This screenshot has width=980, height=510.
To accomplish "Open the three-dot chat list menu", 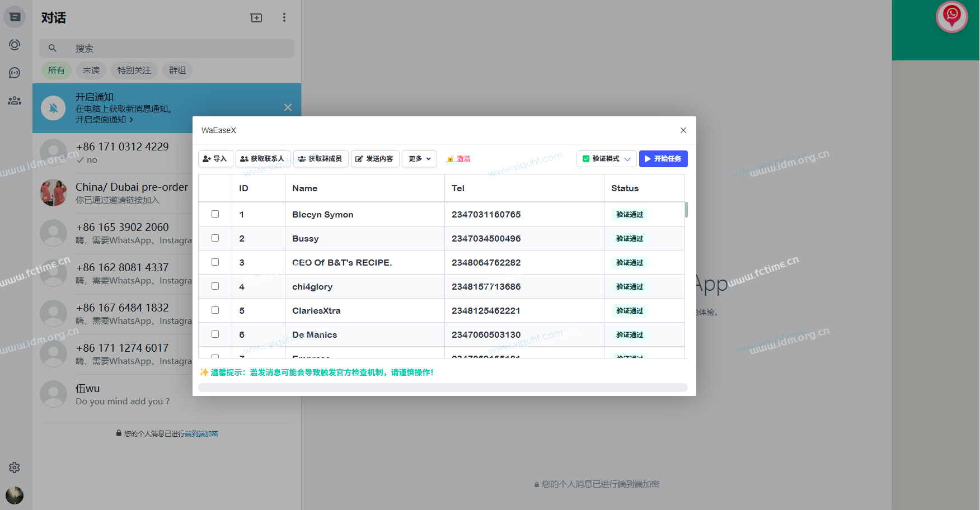I will coord(284,18).
